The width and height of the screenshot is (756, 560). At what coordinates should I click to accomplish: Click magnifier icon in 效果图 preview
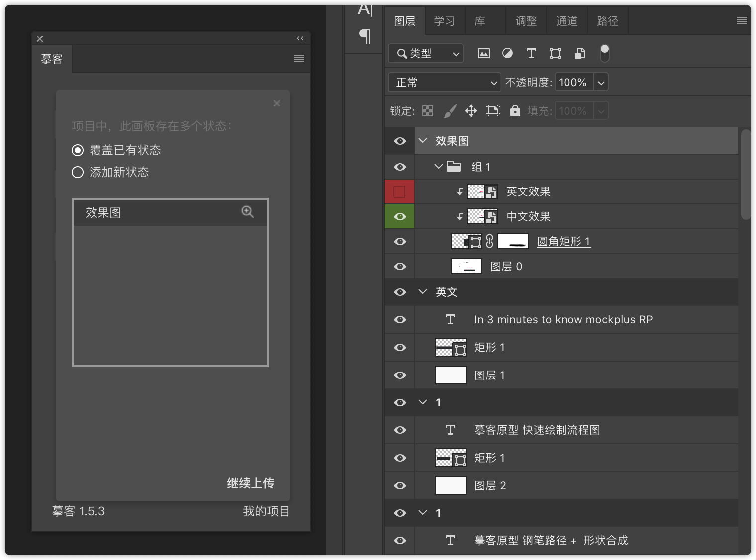(x=247, y=212)
